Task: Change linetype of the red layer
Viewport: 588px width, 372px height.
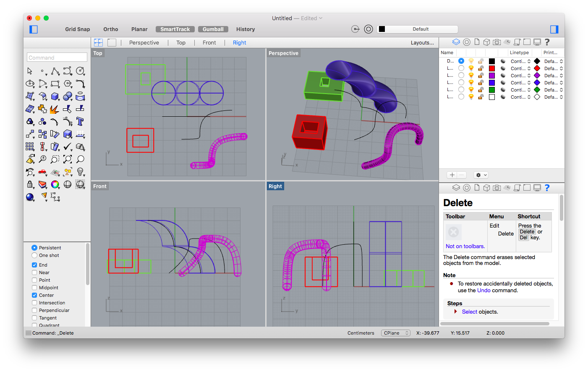Action: pyautogui.click(x=520, y=68)
